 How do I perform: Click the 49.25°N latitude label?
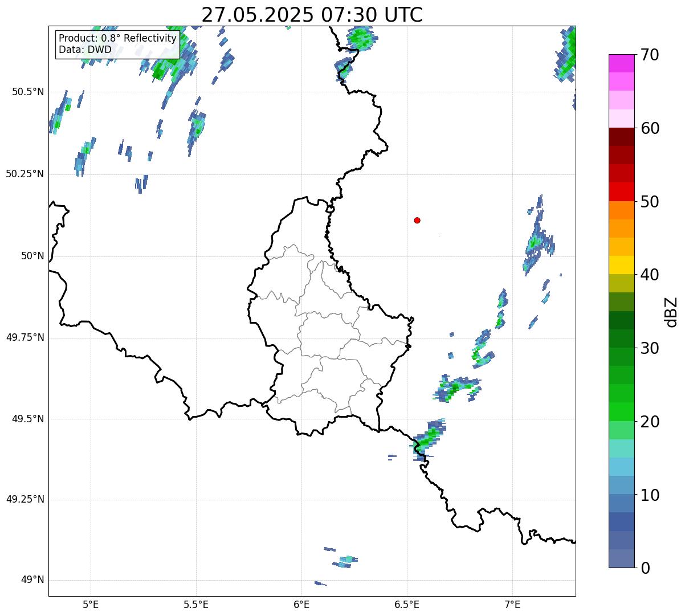coord(25,500)
